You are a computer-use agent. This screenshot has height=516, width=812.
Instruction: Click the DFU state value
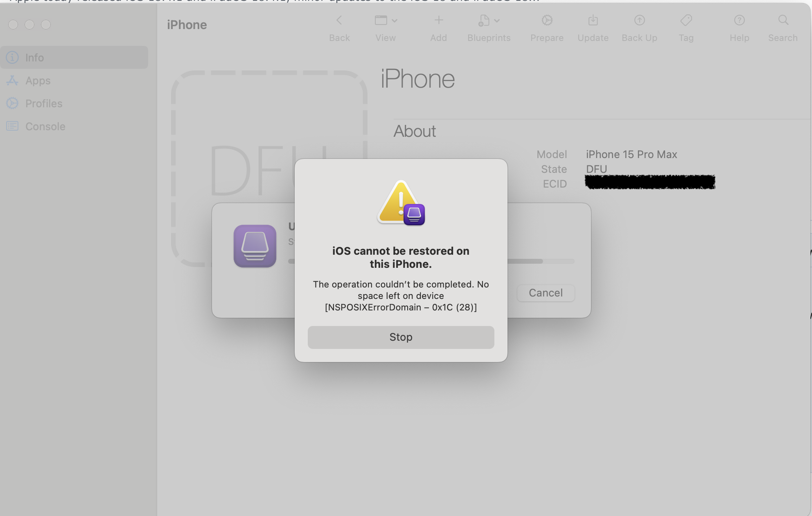596,169
